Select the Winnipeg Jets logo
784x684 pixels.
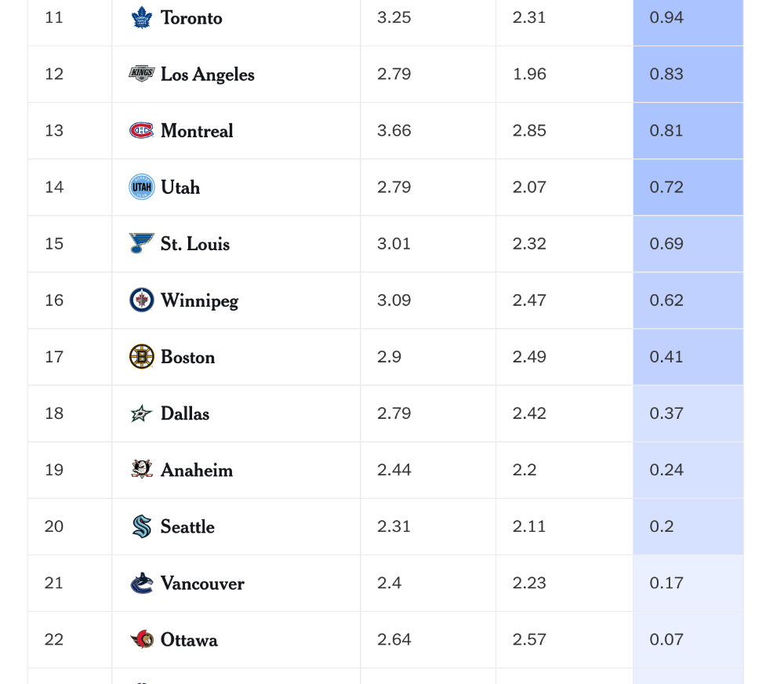point(141,300)
